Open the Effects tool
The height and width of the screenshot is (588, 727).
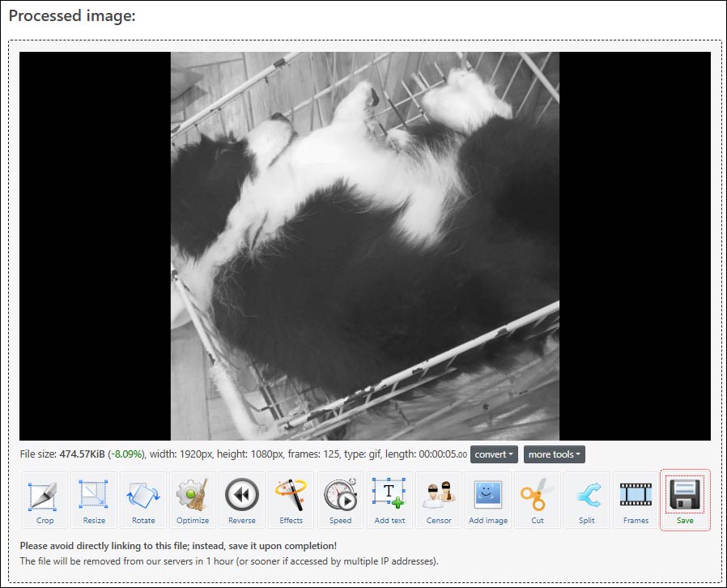pos(291,500)
